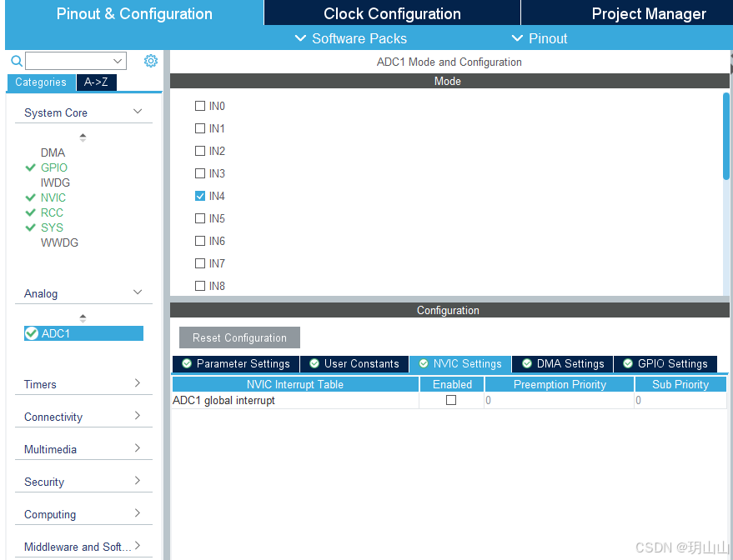Screen dimensions: 733x560
Task: Click the User Constants tab check icon
Action: click(x=314, y=363)
